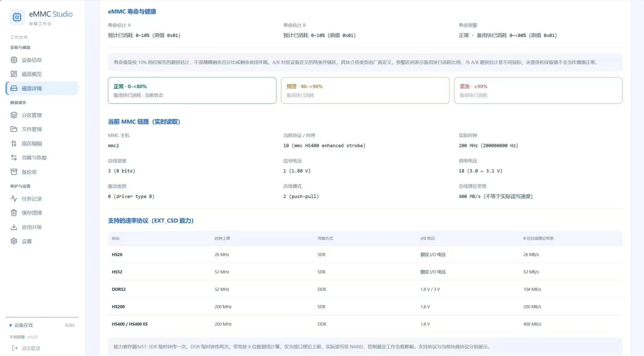Click the HS52 protocol row name
The width and height of the screenshot is (644, 356).
pyautogui.click(x=117, y=272)
